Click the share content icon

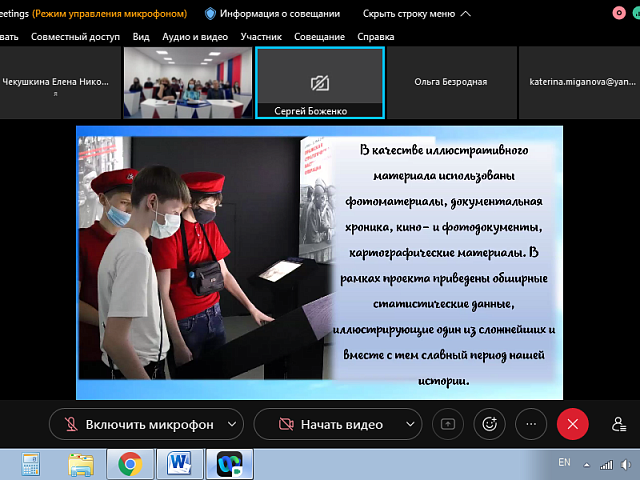pos(447,424)
